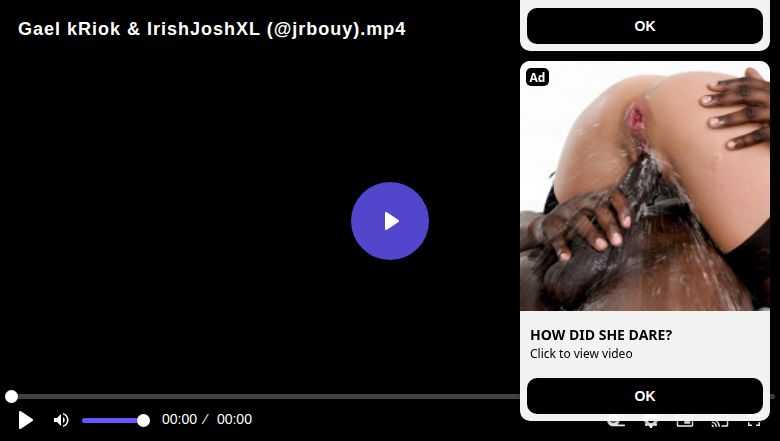The height and width of the screenshot is (441, 780).
Task: Mute the audio with the speaker icon
Action: (x=61, y=420)
